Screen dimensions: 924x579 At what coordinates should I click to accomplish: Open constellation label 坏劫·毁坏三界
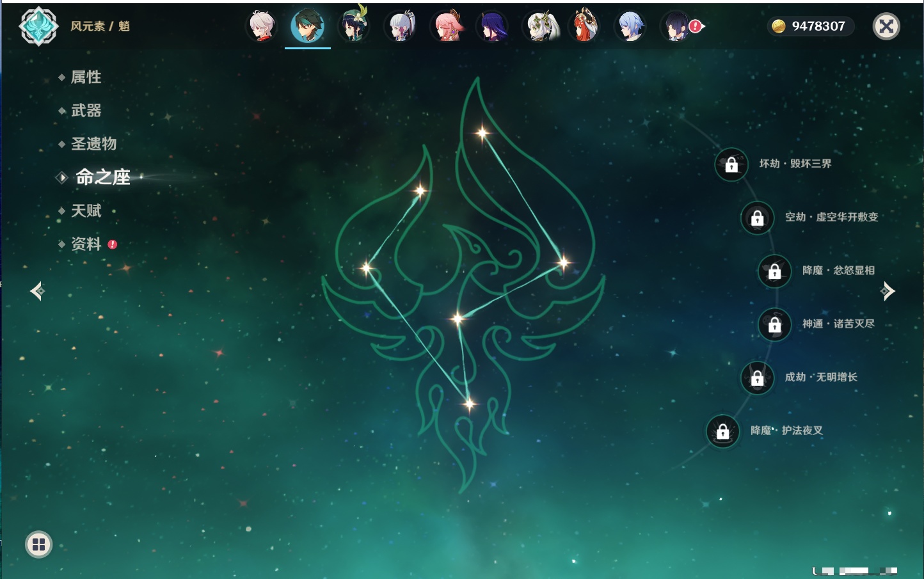(795, 164)
